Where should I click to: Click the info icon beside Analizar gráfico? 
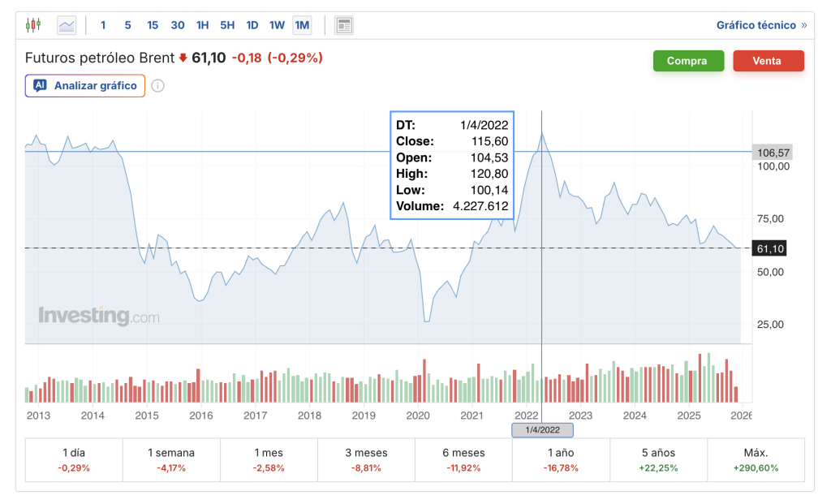point(158,86)
